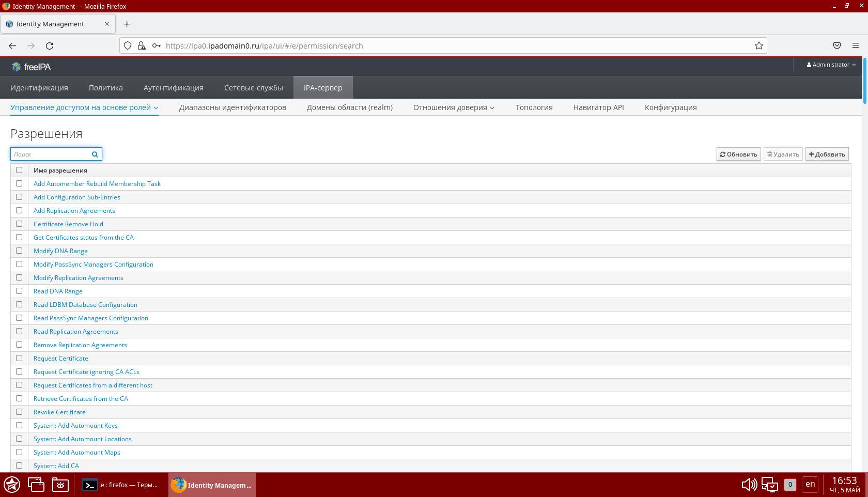Click the Firefox reload page icon
The height and width of the screenshot is (497, 868).
click(x=50, y=46)
